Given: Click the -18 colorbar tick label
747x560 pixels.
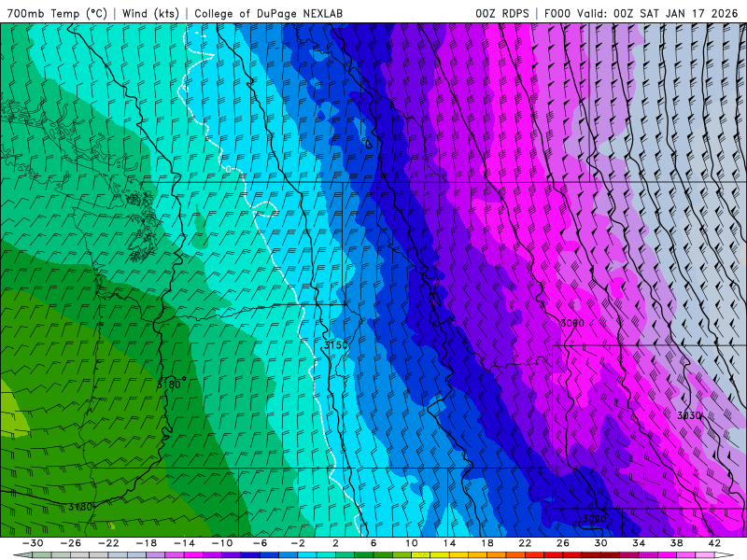Looking at the screenshot, I should [x=147, y=543].
